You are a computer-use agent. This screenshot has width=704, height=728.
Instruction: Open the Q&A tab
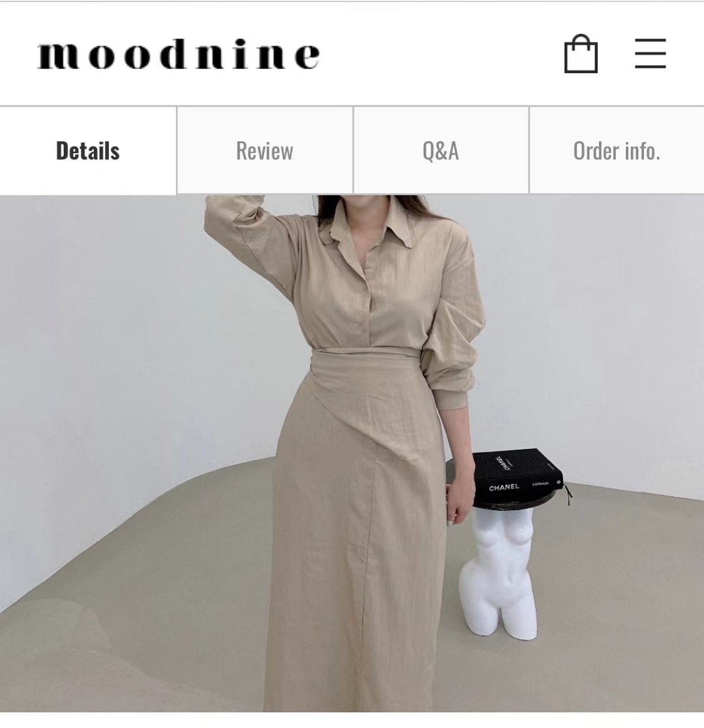[441, 151]
